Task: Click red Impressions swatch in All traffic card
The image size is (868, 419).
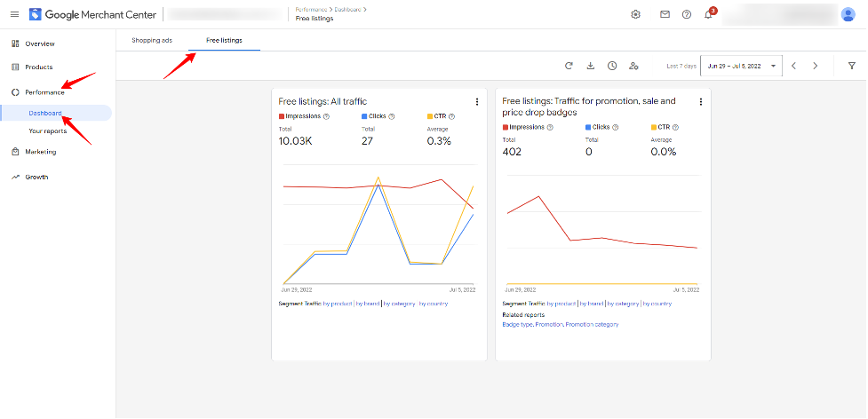Action: click(x=282, y=116)
